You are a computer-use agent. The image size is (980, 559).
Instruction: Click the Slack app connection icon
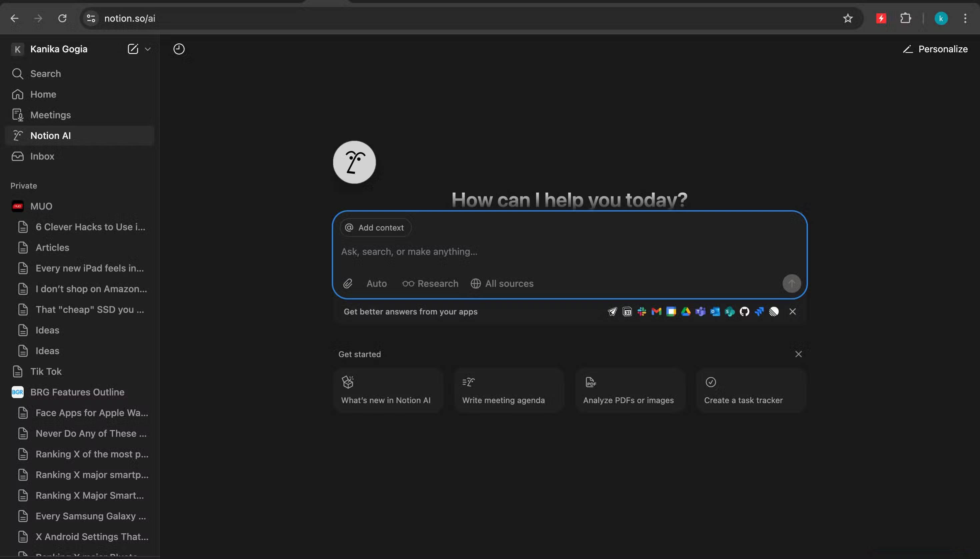pos(642,312)
